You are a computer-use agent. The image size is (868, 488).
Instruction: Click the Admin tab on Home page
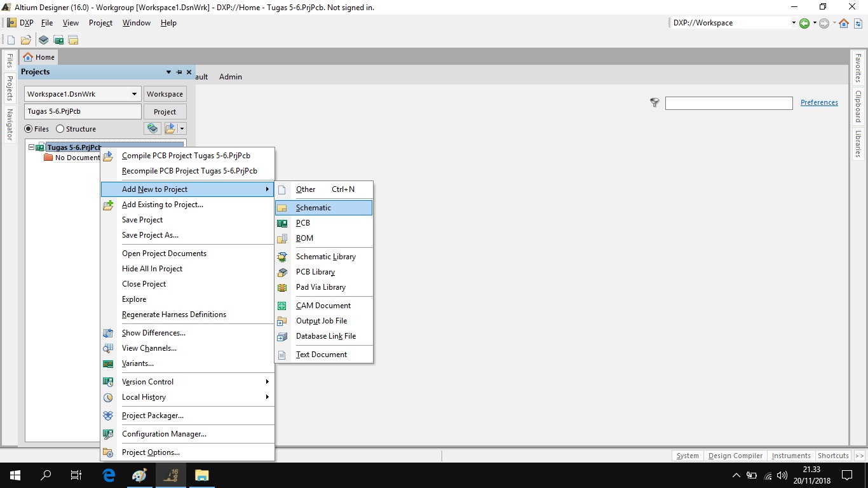(231, 77)
